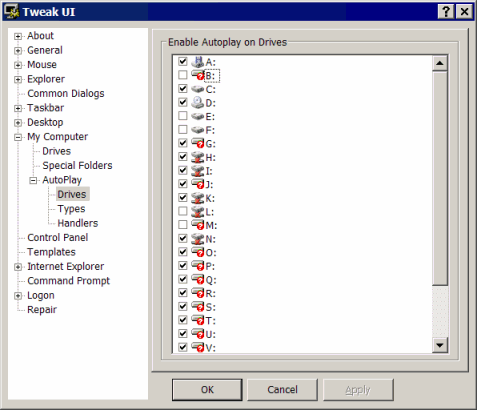Click the hard disk icon for F:
Screen dimensions: 477x410
pos(198,130)
